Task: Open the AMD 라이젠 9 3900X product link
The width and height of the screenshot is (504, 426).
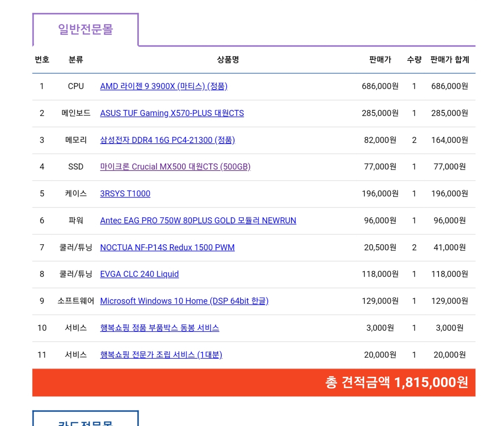Action: tap(164, 86)
